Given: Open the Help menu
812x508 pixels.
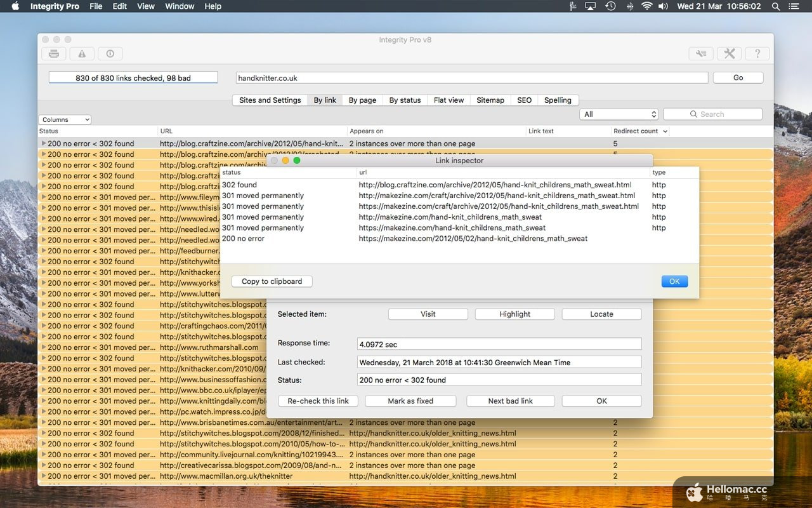Looking at the screenshot, I should [213, 6].
